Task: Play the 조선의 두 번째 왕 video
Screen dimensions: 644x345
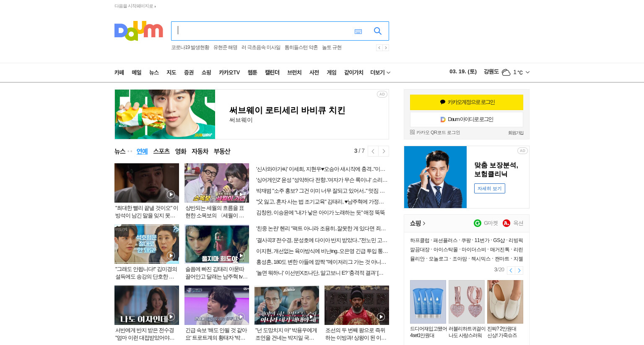Action: [x=381, y=317]
